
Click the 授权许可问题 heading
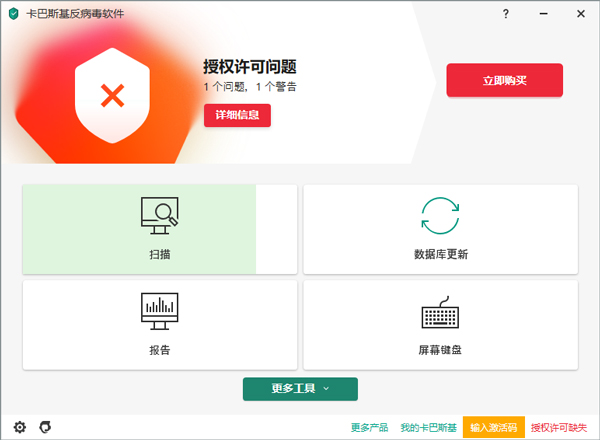pyautogui.click(x=250, y=67)
